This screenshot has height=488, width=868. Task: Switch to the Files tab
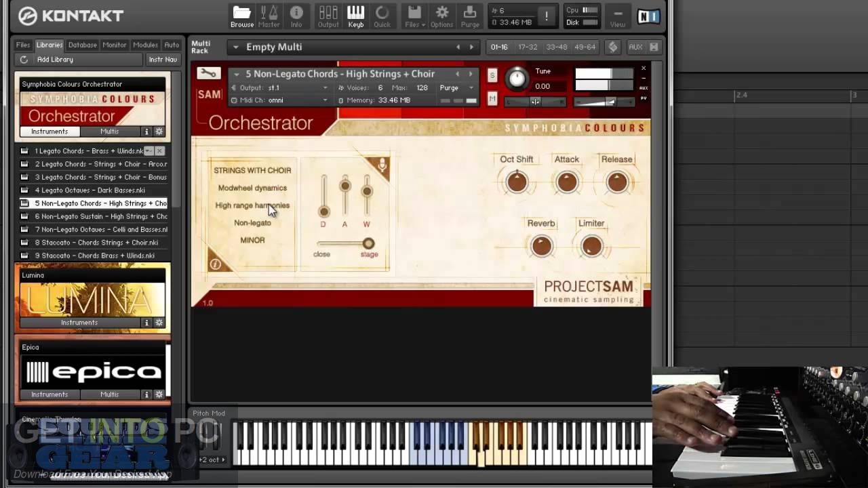[x=23, y=45]
